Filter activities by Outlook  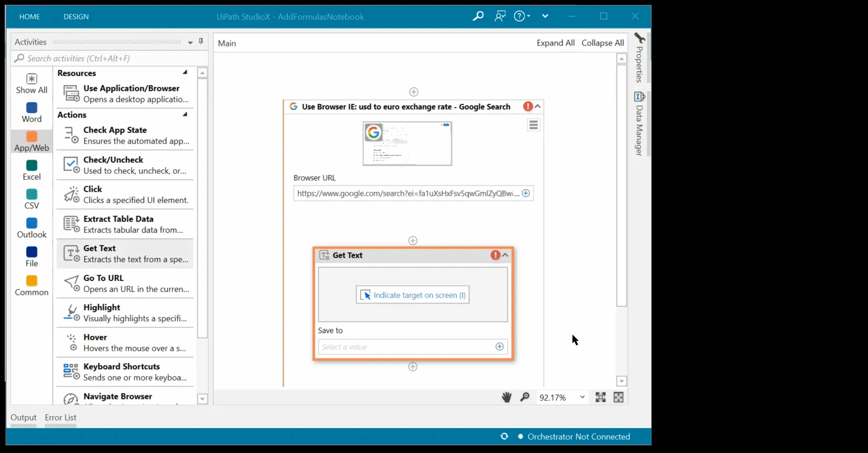click(32, 228)
